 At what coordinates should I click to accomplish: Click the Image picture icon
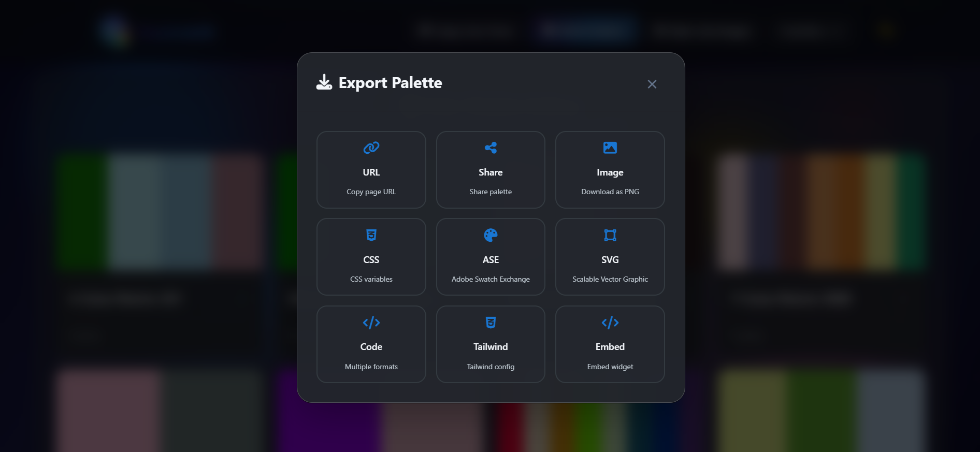click(x=610, y=148)
